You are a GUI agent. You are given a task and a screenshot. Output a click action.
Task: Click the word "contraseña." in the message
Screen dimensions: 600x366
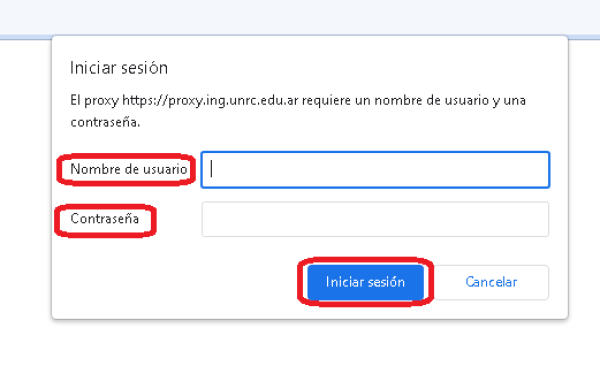point(105,123)
